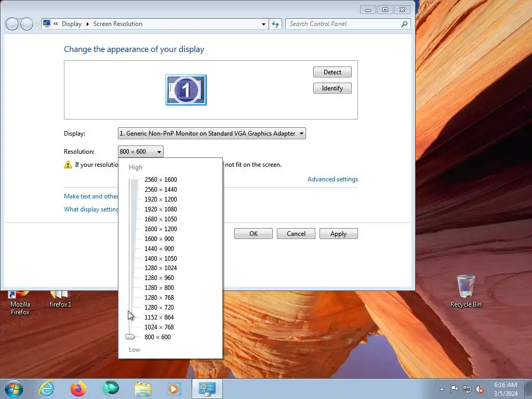This screenshot has width=532, height=399.
Task: Select resolution 2560 × 1440
Action: point(161,189)
